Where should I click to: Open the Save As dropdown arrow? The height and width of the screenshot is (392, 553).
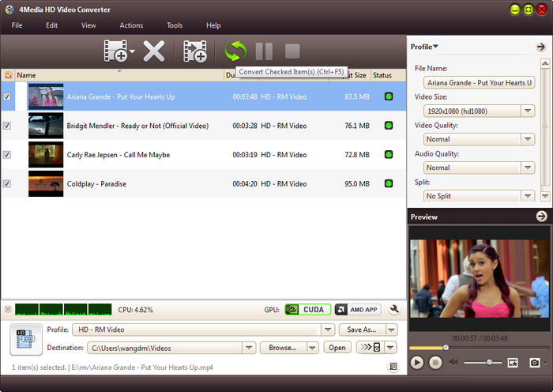point(392,330)
